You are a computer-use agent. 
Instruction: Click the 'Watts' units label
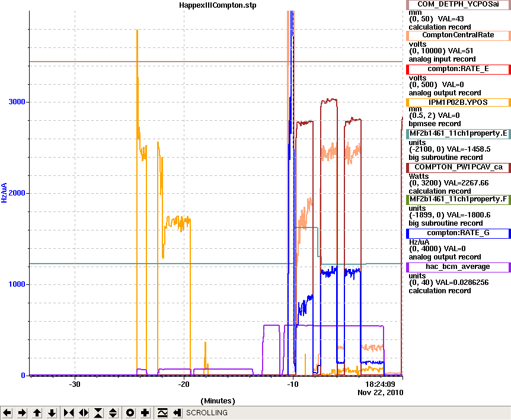click(x=419, y=176)
